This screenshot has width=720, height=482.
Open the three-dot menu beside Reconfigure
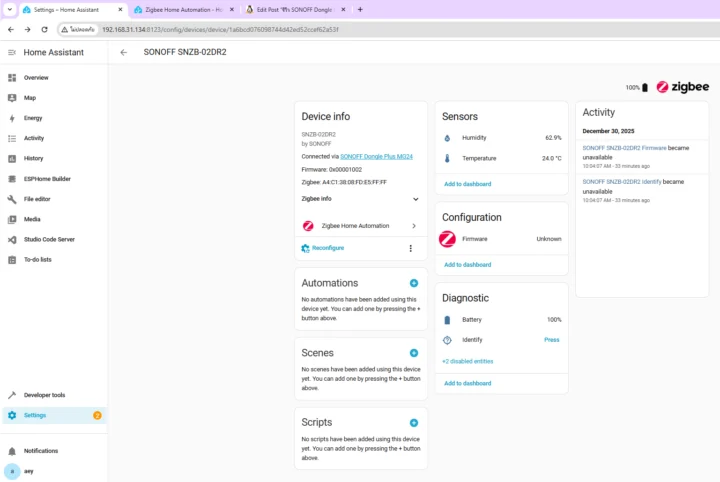(410, 248)
